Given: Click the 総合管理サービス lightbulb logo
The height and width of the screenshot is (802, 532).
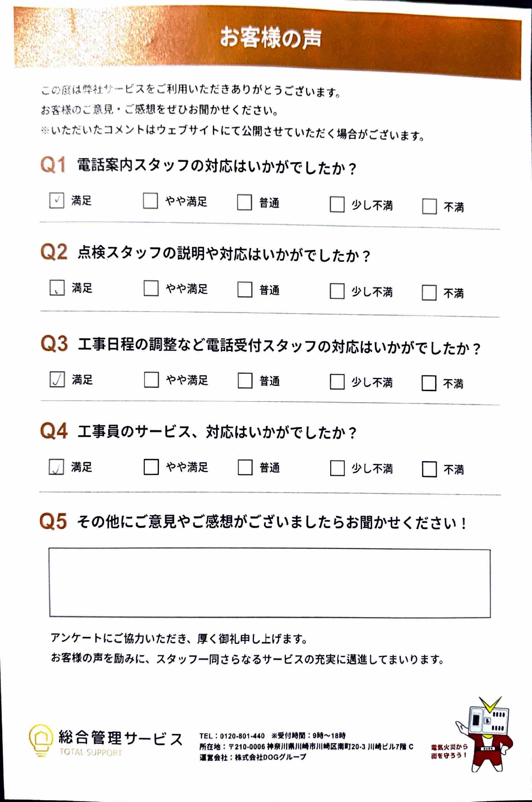Looking at the screenshot, I should [x=41, y=740].
